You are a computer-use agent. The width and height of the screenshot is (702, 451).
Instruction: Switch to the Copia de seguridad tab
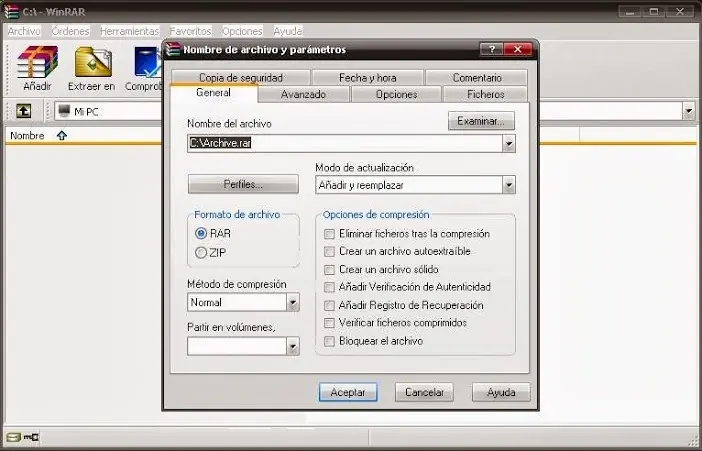[241, 77]
